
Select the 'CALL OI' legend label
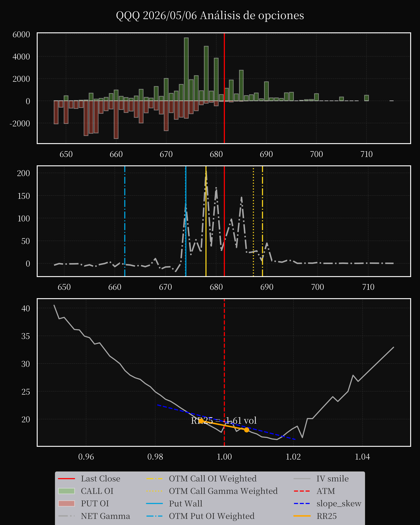(x=97, y=491)
